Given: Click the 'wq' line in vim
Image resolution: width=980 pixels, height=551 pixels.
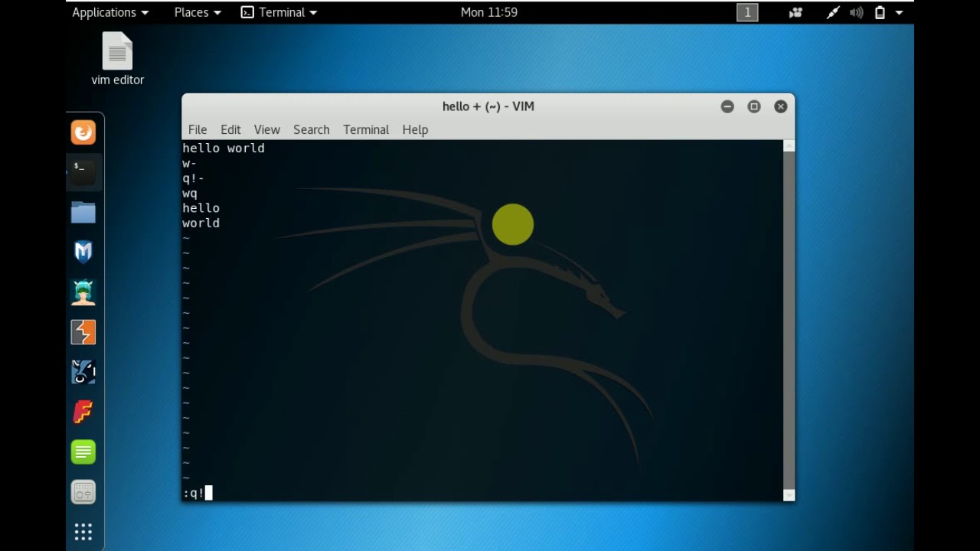Looking at the screenshot, I should (x=190, y=194).
